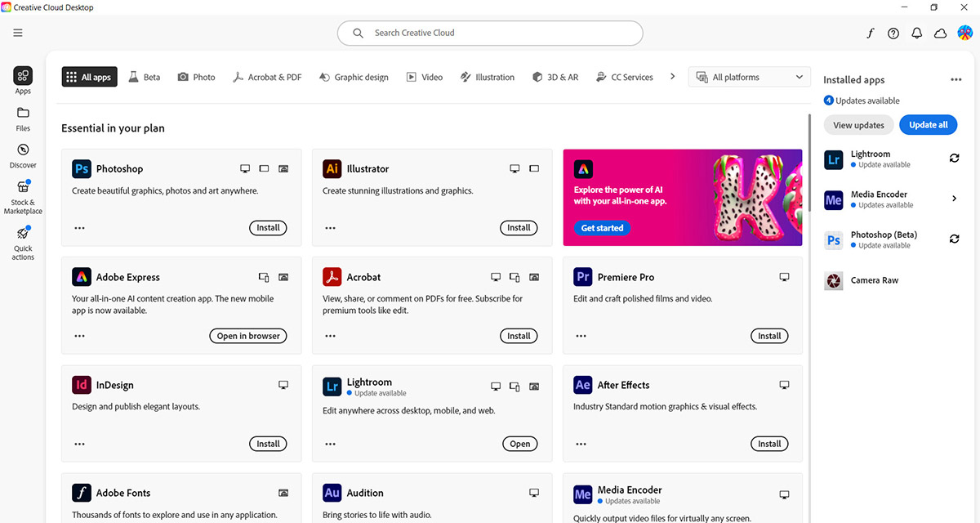Click the After Effects app icon
Screen dimensions: 980x523
click(x=582, y=385)
